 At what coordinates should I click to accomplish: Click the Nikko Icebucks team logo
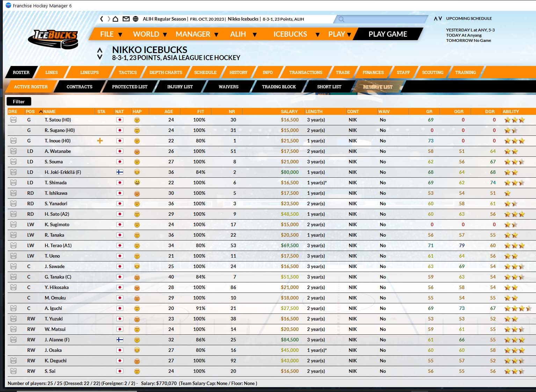(x=53, y=38)
